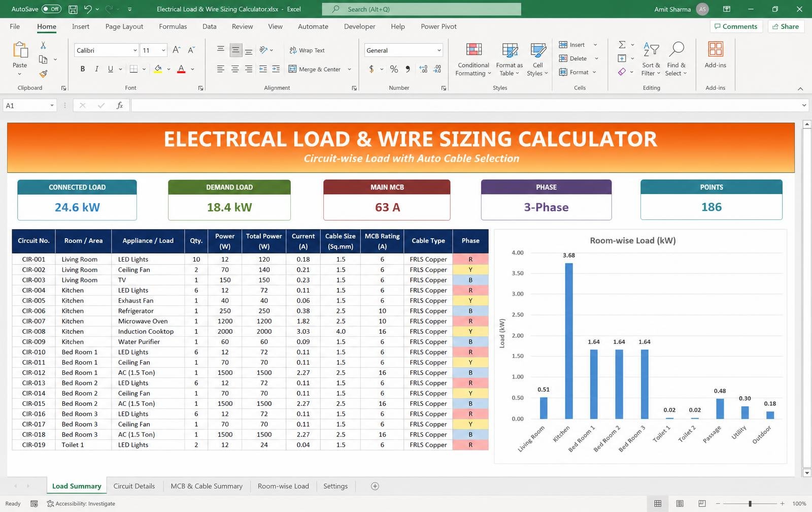Image resolution: width=812 pixels, height=512 pixels.
Task: Click Insert Function fx icon
Action: [120, 106]
